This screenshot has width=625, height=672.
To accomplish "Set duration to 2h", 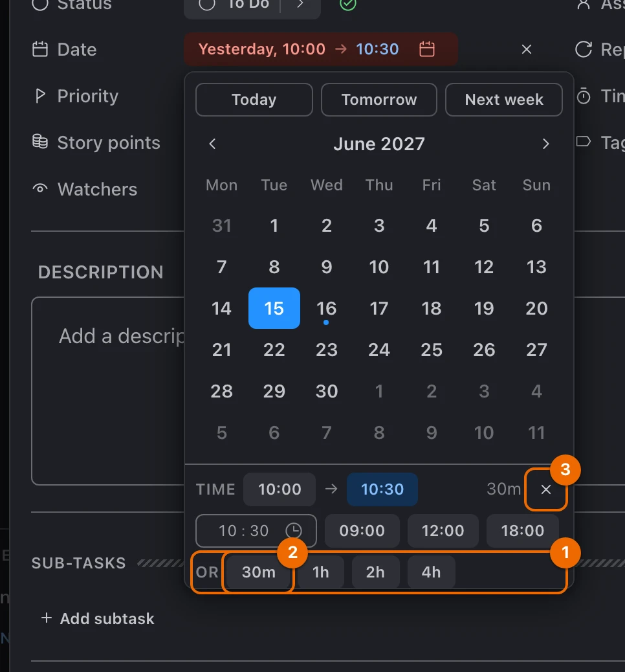I will click(x=375, y=572).
